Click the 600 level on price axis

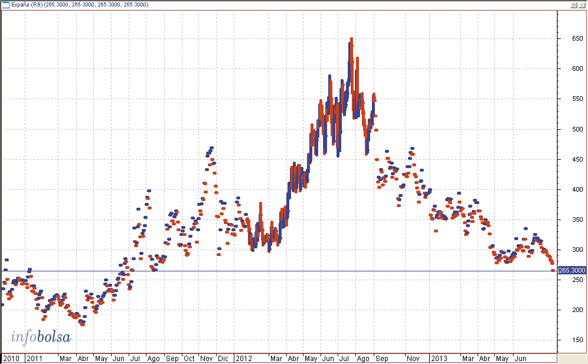pyautogui.click(x=568, y=69)
